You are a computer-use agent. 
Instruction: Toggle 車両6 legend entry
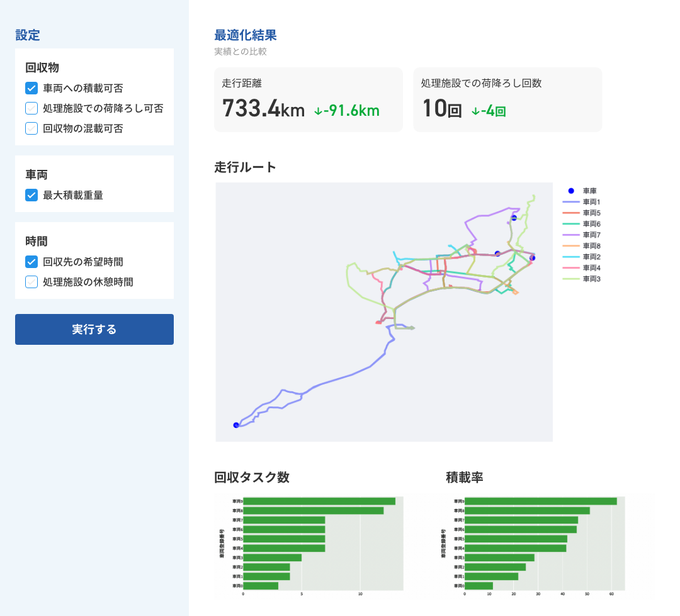581,223
